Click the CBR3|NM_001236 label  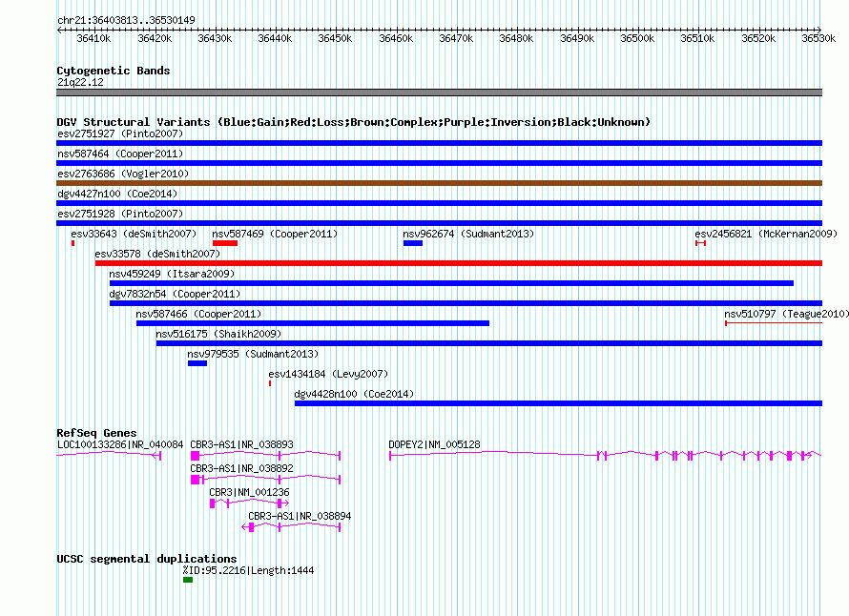pyautogui.click(x=249, y=492)
